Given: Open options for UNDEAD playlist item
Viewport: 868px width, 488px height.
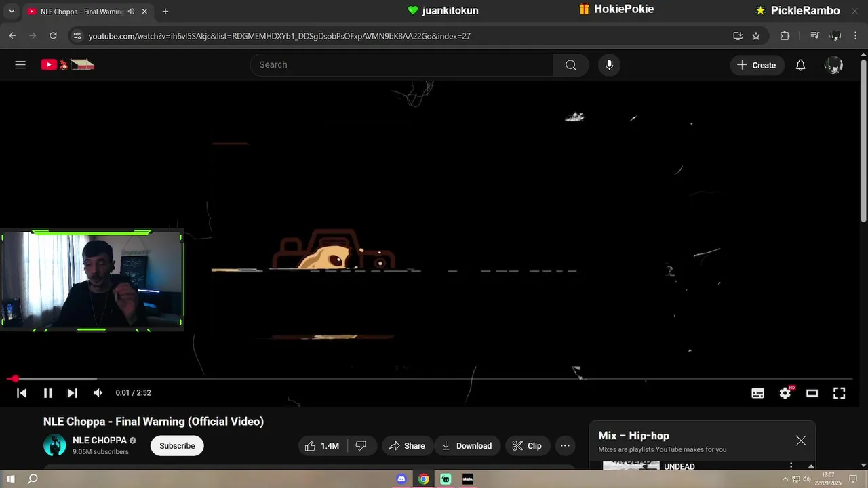Looking at the screenshot, I should tap(791, 466).
